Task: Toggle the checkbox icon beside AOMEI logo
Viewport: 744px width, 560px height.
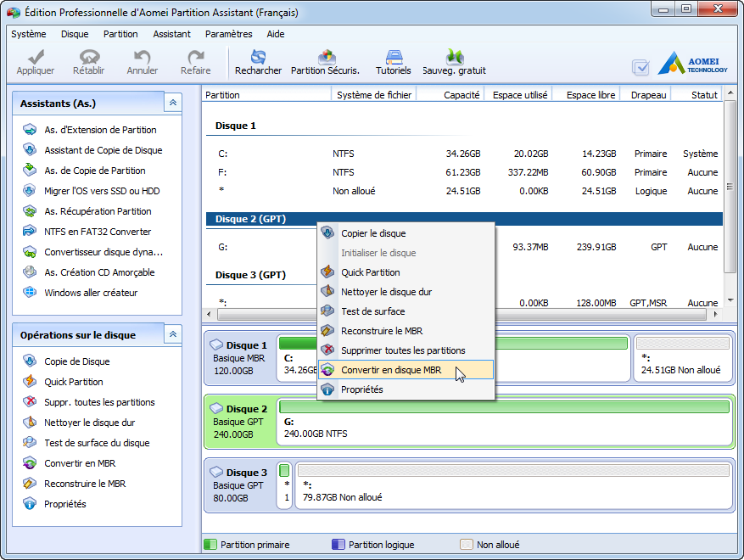Action: 641,67
